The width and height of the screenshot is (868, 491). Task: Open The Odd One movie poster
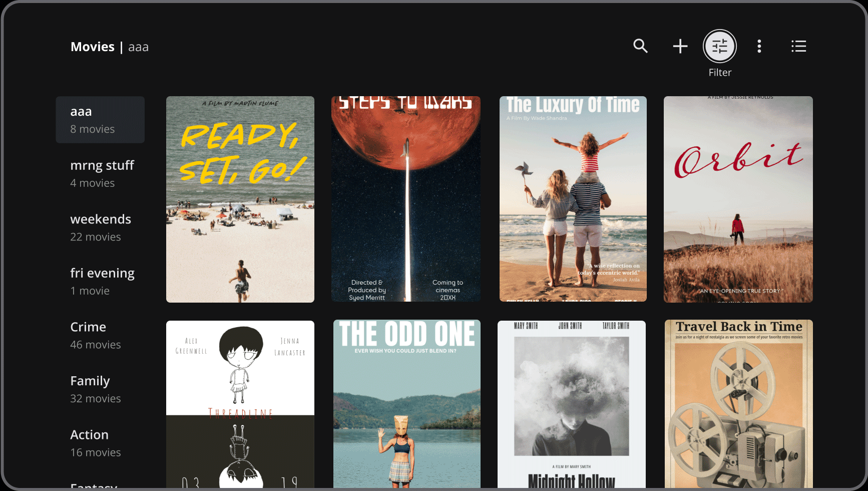pyautogui.click(x=407, y=404)
